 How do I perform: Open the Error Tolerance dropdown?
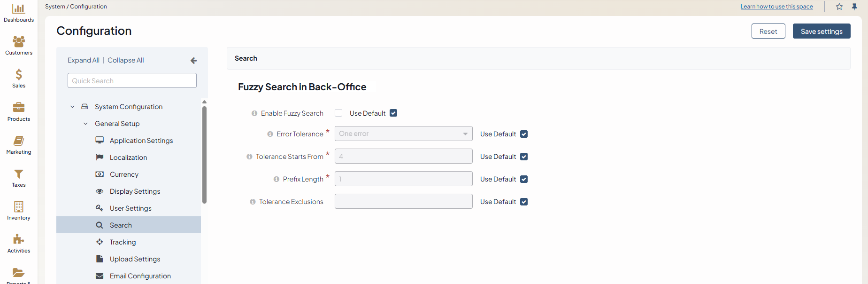[403, 134]
